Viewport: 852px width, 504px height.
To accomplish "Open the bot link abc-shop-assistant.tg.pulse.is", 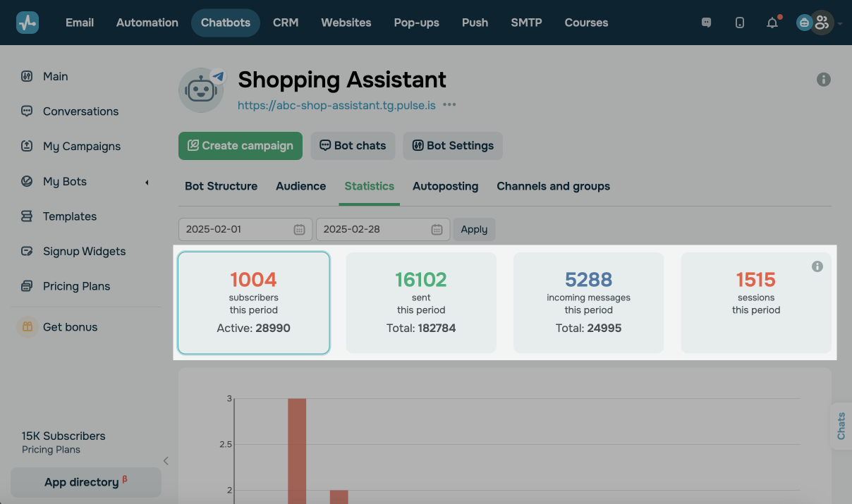I will coord(336,105).
